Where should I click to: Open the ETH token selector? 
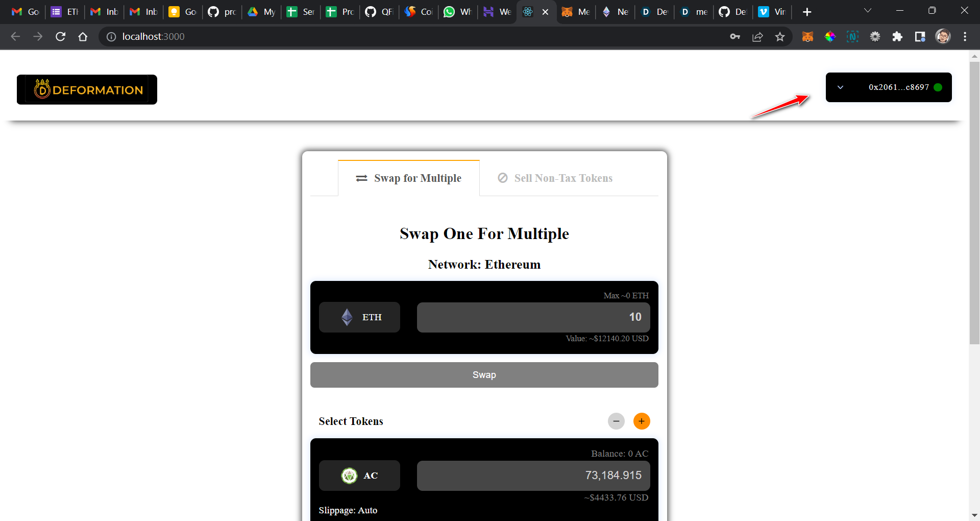click(359, 317)
